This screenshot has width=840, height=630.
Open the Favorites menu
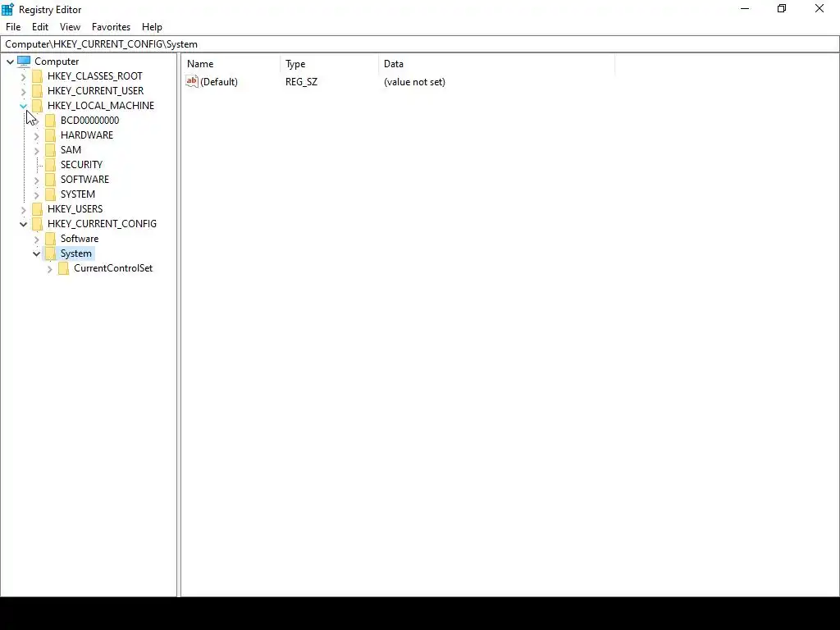coord(111,27)
